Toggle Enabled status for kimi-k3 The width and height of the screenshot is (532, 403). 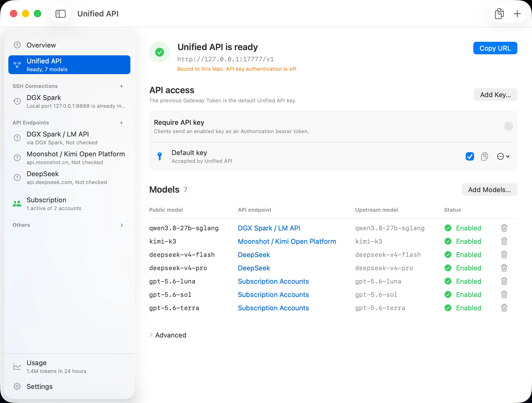click(x=463, y=241)
